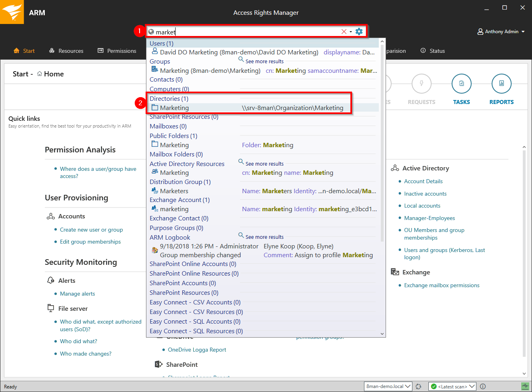This screenshot has height=392, width=532.
Task: Open the Reports circle icon
Action: [x=501, y=84]
